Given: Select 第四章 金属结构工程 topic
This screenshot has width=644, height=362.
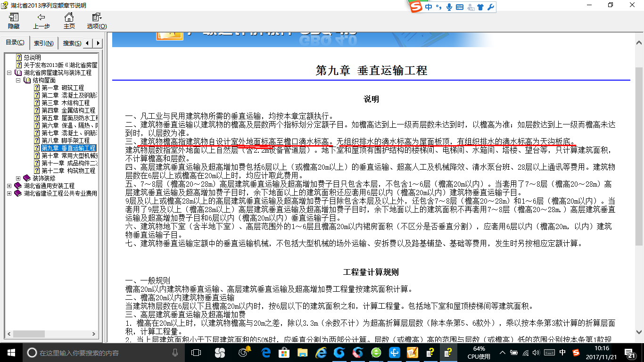Looking at the screenshot, I should coord(68,110).
